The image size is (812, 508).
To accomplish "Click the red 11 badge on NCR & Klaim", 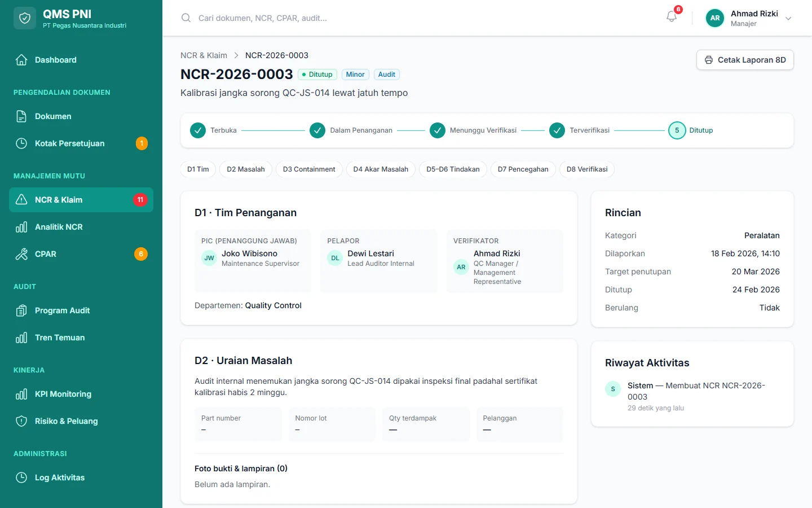I will pyautogui.click(x=140, y=200).
